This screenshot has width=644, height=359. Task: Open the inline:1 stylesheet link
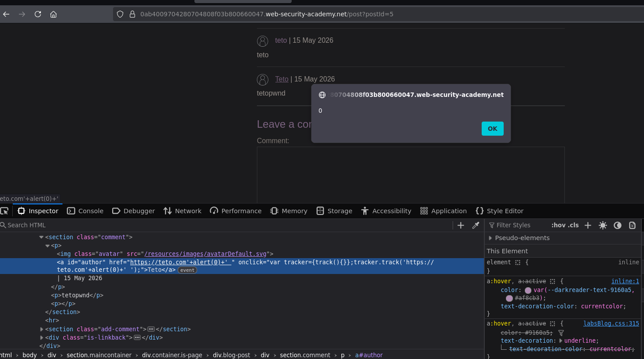625,281
